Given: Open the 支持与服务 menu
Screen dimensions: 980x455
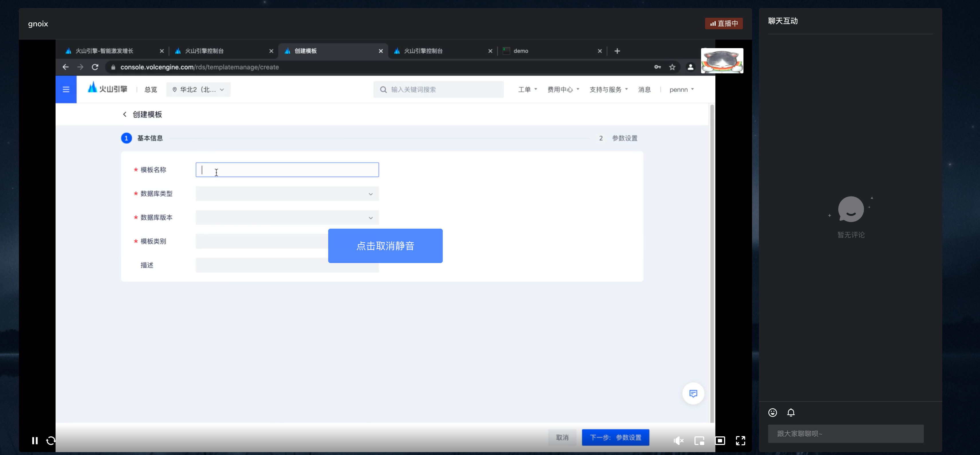Looking at the screenshot, I should click(x=608, y=89).
